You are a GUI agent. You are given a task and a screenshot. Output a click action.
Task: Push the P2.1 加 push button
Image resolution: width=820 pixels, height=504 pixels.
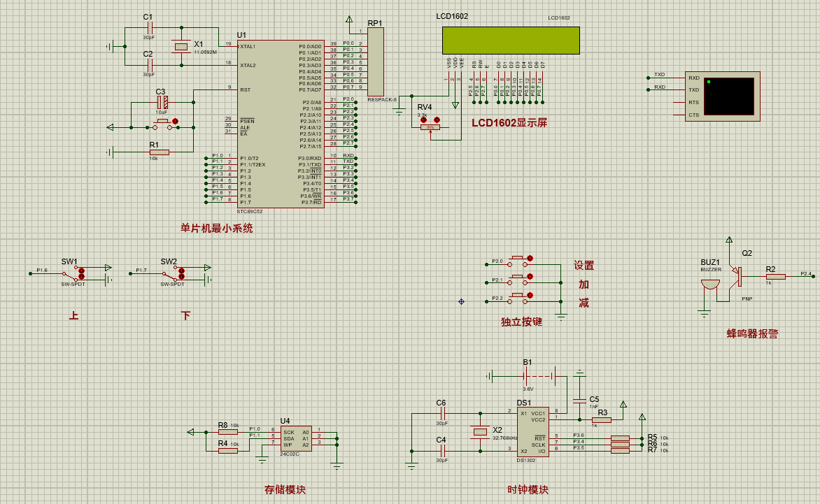(518, 279)
